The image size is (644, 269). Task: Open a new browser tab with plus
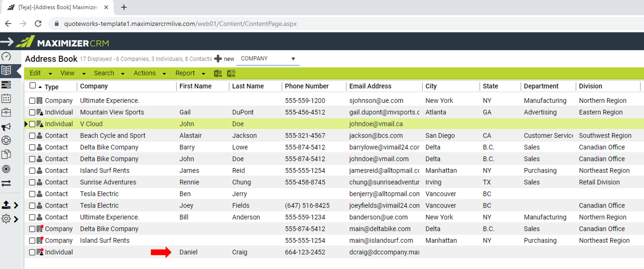coord(124,7)
